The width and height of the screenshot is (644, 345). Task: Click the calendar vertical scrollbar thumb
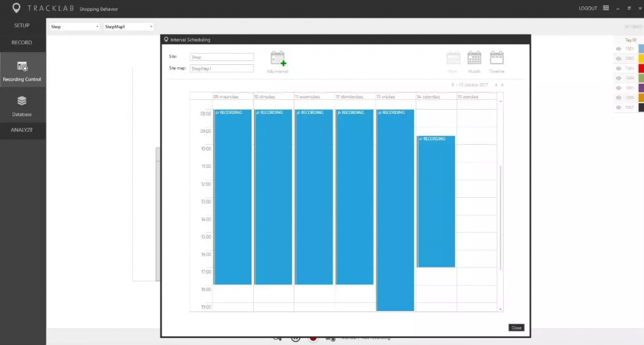tap(500, 218)
